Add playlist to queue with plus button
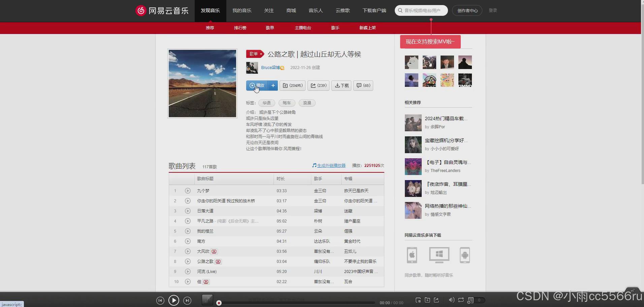Viewport: 644px width, 307px height. click(x=273, y=86)
